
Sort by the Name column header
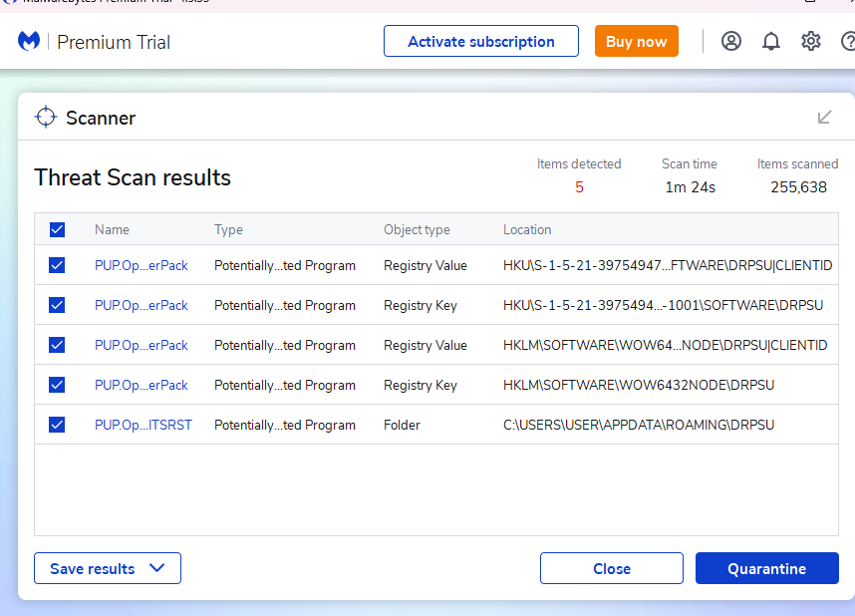[112, 229]
